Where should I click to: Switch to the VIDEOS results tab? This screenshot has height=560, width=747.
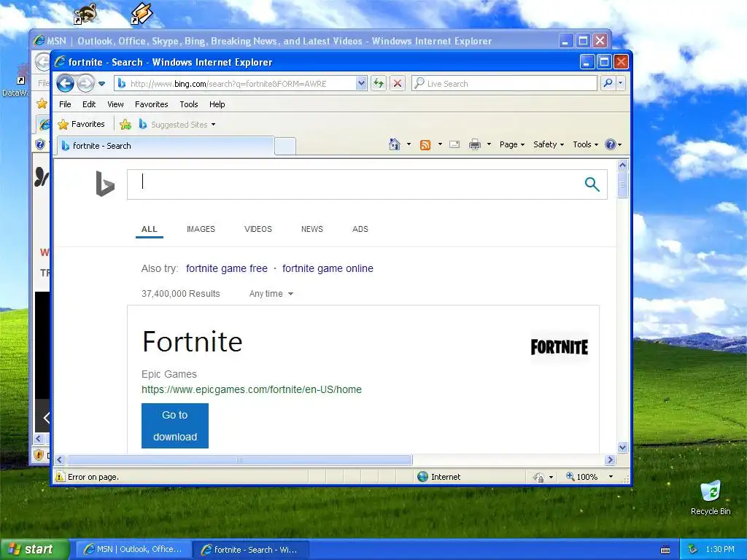(x=258, y=229)
